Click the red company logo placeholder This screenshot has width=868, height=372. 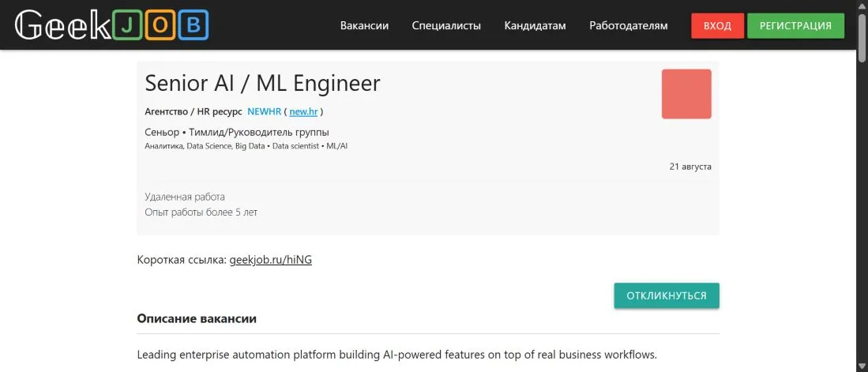[686, 93]
